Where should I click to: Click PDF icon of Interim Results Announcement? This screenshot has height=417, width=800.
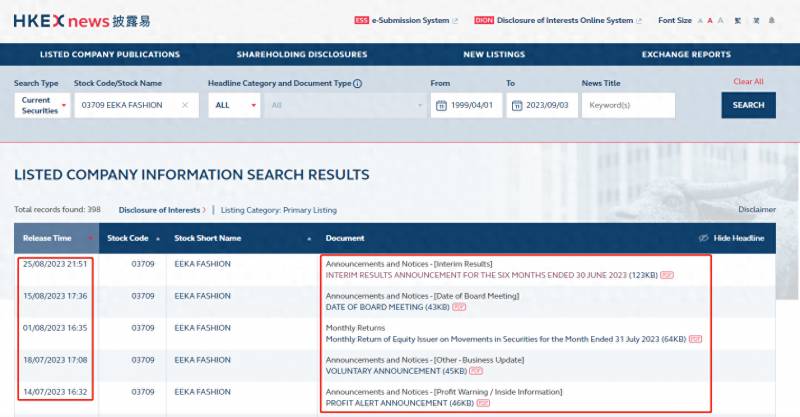(667, 275)
